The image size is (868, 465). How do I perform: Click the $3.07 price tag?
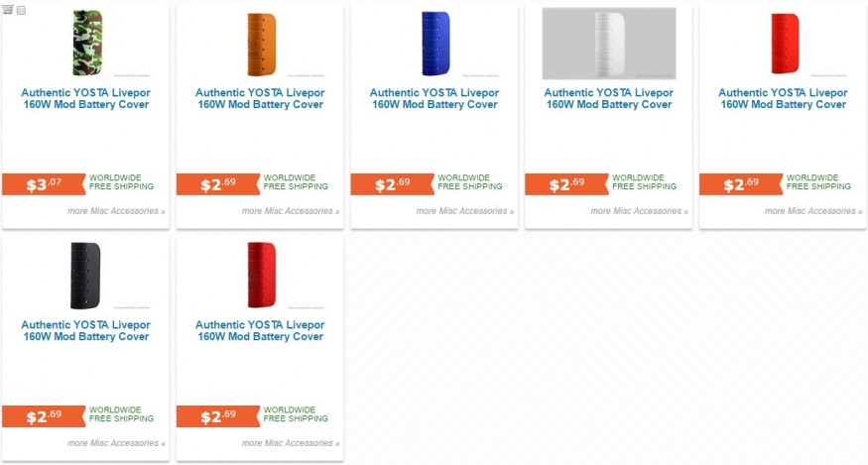[x=44, y=184]
